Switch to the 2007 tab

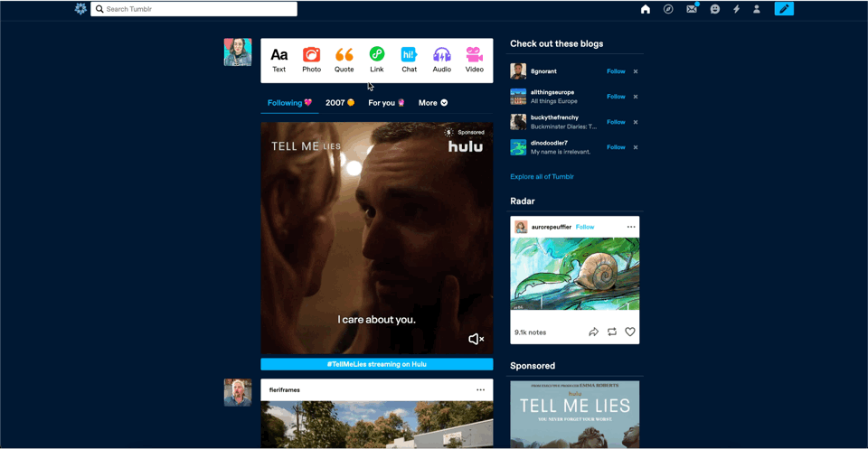340,103
